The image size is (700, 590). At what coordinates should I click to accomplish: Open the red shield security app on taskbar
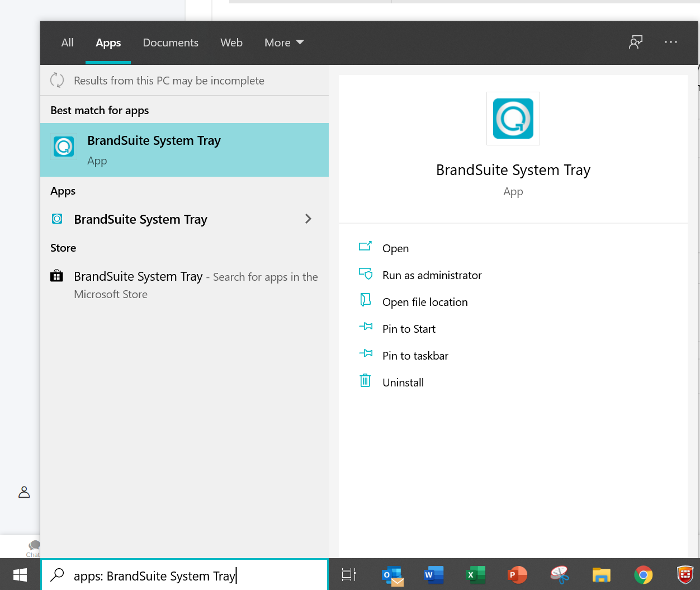click(685, 575)
